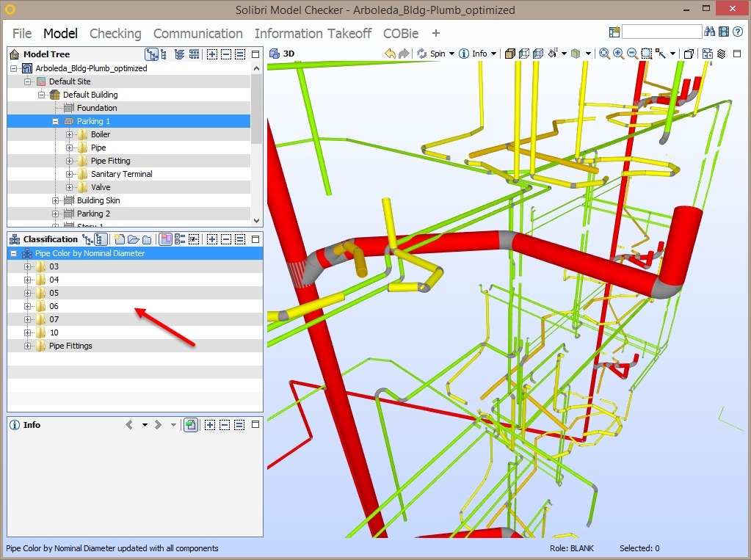The height and width of the screenshot is (560, 751).
Task: Click the binoculars search icon
Action: click(710, 32)
